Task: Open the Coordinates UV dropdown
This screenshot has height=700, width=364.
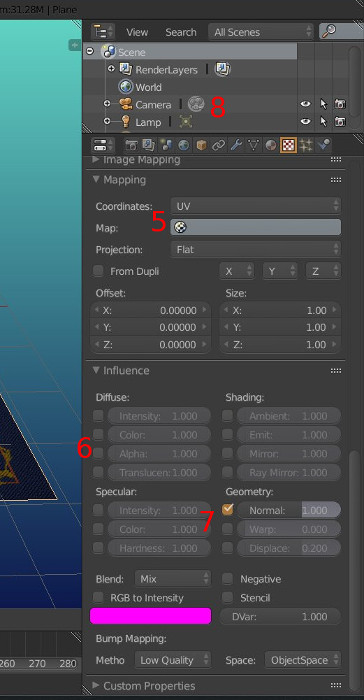Action: tap(255, 206)
